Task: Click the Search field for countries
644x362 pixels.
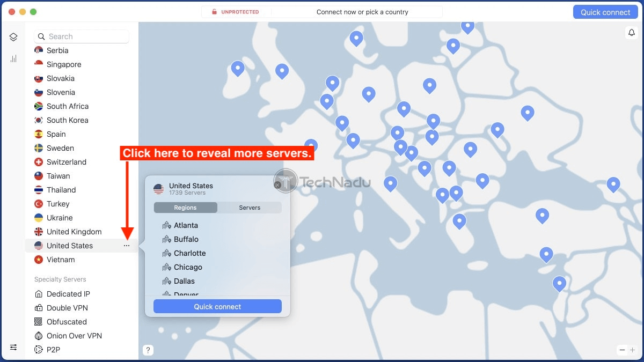Action: tap(80, 36)
